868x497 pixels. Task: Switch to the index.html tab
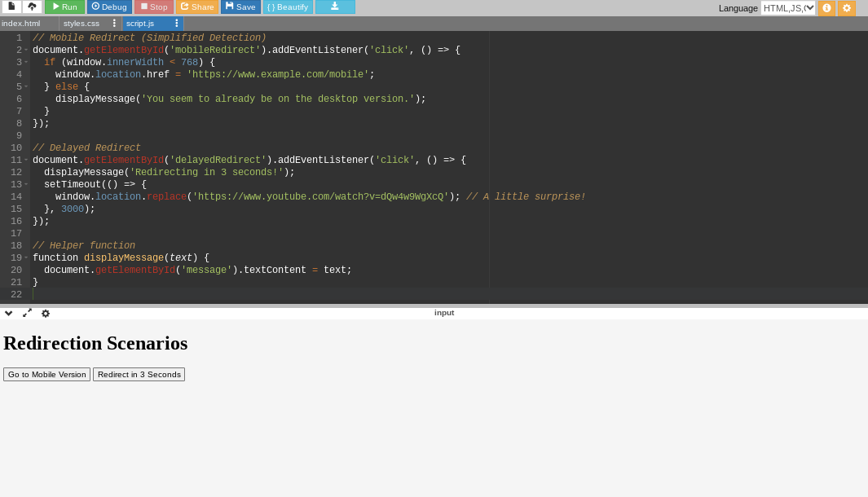[x=21, y=24]
